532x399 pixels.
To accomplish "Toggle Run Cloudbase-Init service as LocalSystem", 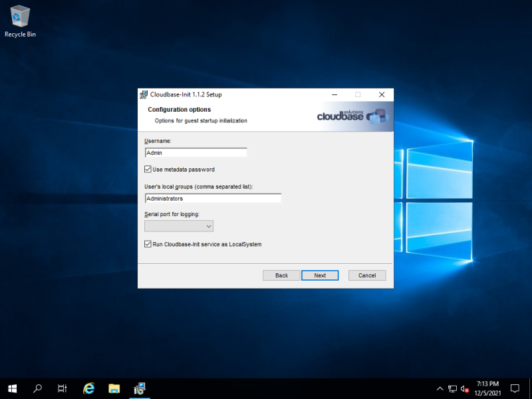I will point(148,244).
